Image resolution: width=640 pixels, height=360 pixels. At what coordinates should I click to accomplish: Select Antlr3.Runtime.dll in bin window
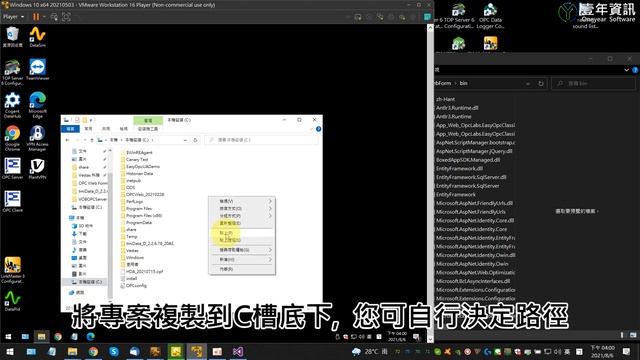(457, 108)
